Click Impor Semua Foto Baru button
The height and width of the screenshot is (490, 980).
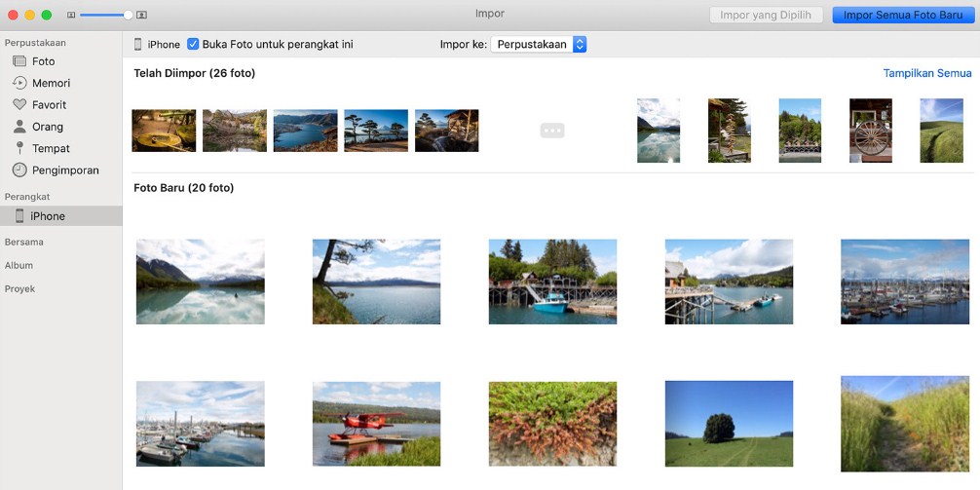click(902, 16)
